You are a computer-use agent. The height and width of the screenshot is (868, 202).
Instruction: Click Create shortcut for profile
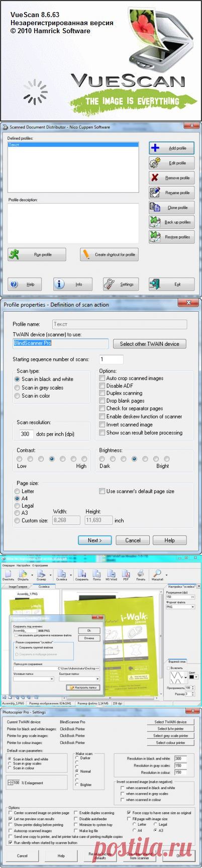click(x=109, y=254)
